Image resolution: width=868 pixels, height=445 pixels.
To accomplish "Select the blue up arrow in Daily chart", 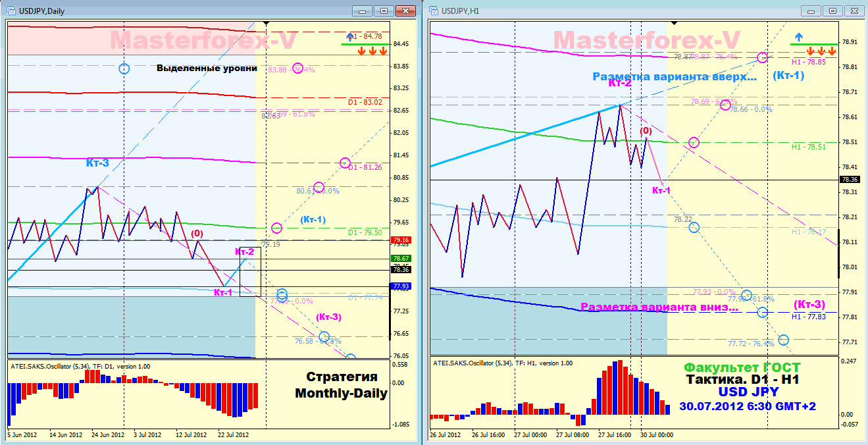I will point(349,37).
